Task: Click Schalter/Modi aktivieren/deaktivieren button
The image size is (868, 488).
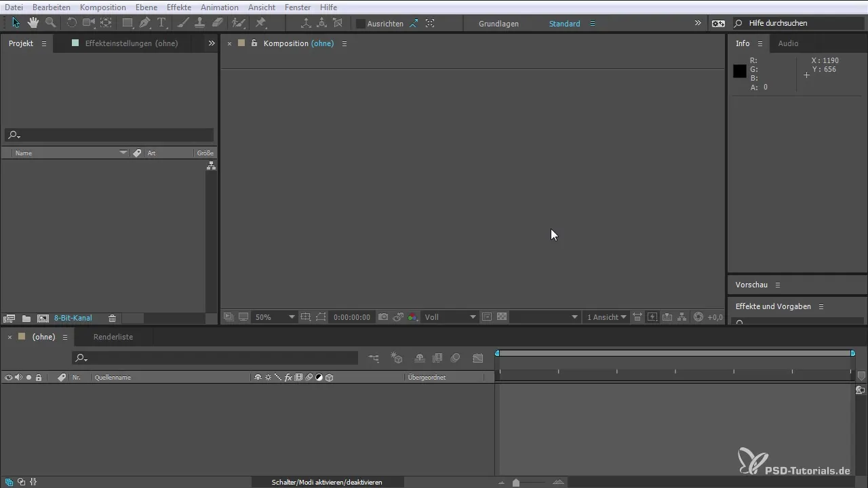Action: coord(327,482)
